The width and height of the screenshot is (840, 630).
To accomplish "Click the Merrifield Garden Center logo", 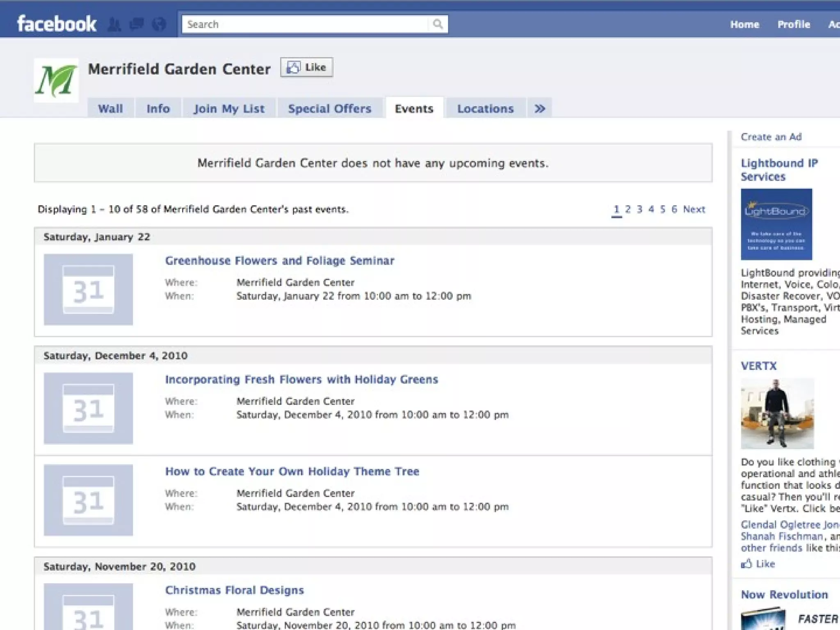I will [56, 80].
